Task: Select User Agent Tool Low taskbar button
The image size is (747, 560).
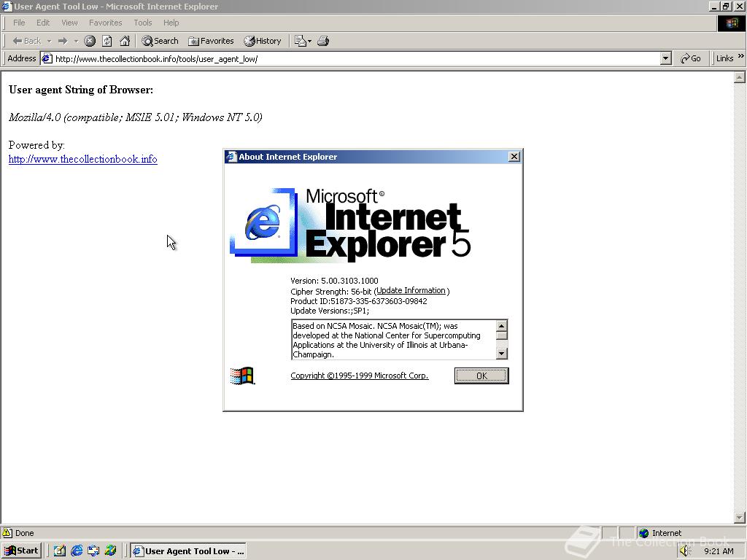Action: coord(188,551)
